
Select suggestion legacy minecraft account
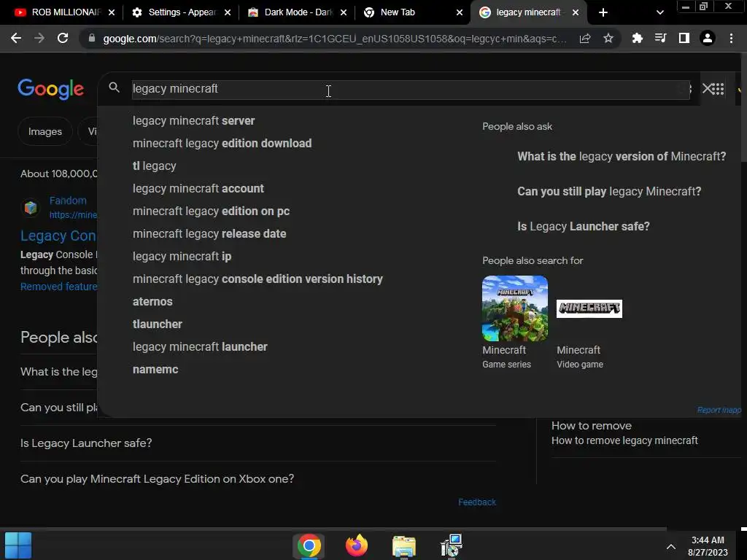[x=198, y=189]
